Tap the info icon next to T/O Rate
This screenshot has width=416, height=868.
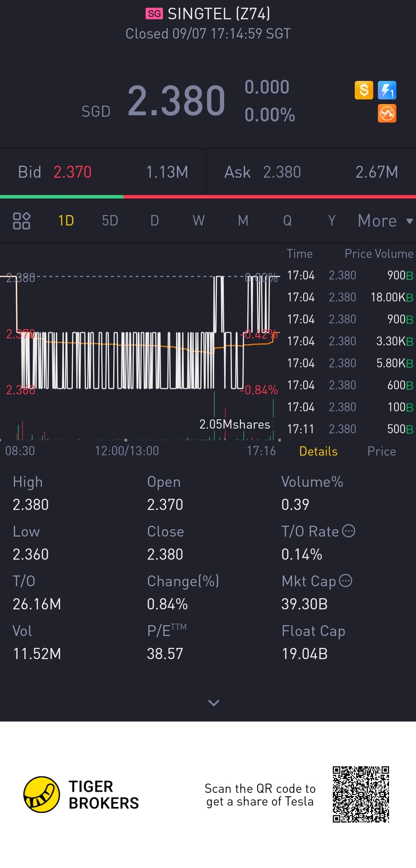pyautogui.click(x=349, y=531)
